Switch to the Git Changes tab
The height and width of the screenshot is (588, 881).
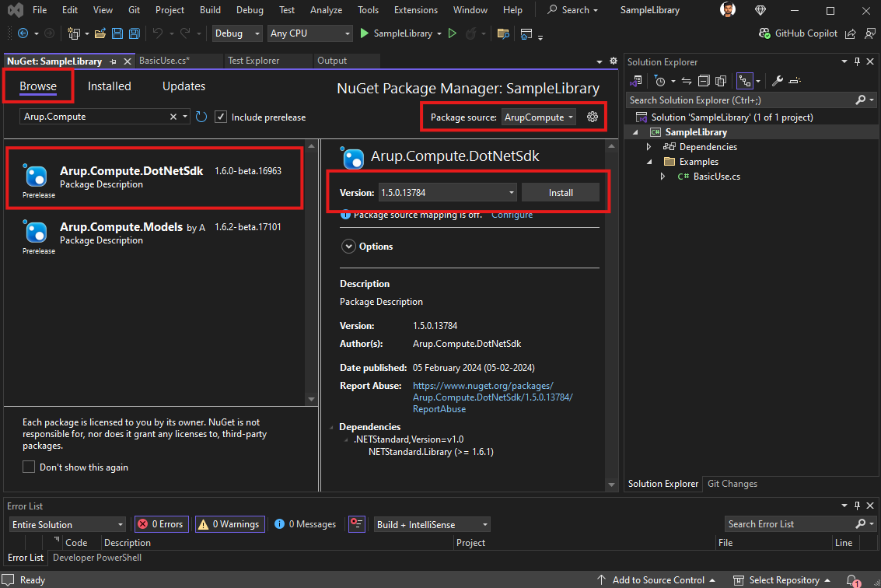[x=732, y=484]
